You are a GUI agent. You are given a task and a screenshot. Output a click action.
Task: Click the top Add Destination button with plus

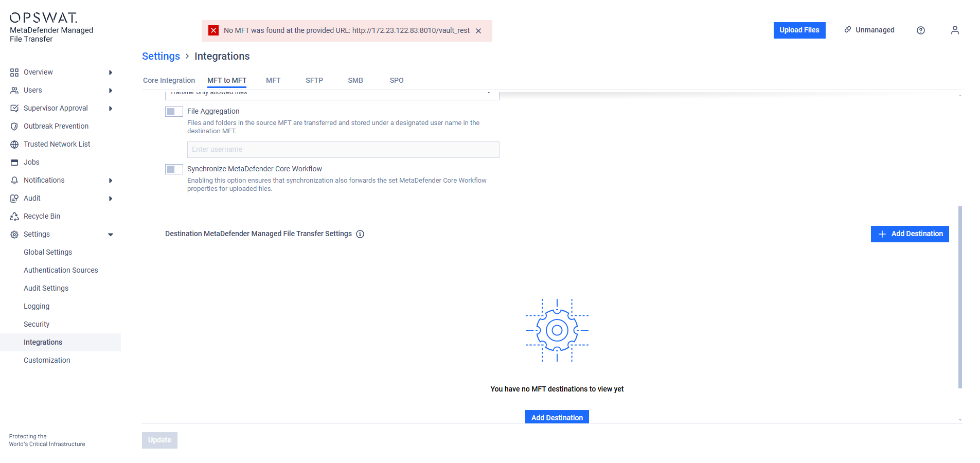[x=910, y=234]
